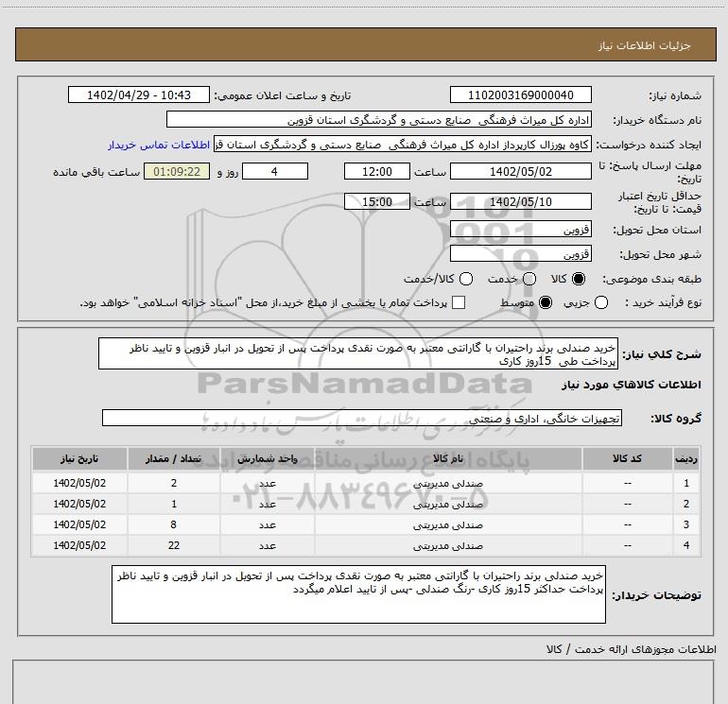The image size is (728, 704).
Task: Click the validity time field 15:00
Action: click(x=377, y=201)
